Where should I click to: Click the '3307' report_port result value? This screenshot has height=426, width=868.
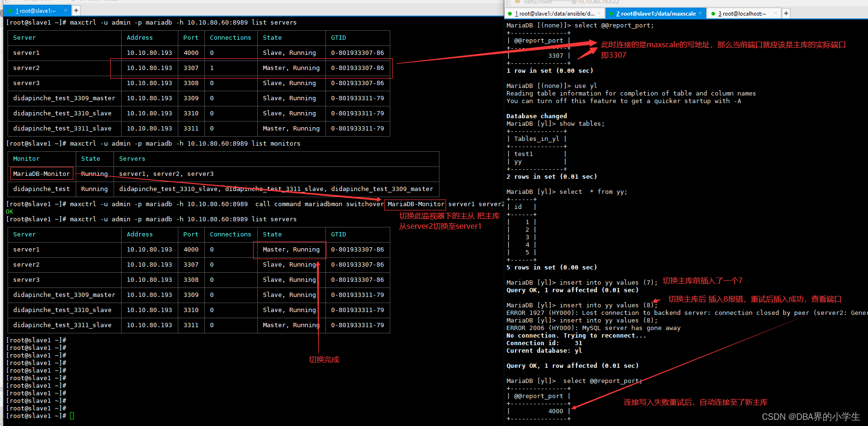tap(556, 56)
